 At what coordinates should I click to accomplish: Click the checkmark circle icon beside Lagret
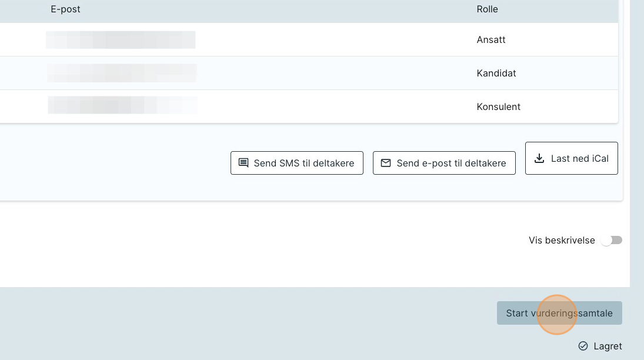point(583,346)
